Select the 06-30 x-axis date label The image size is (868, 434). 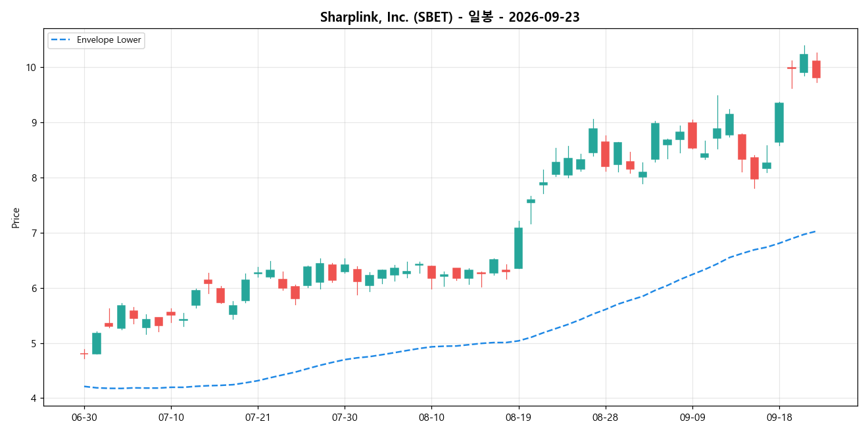[84, 417]
